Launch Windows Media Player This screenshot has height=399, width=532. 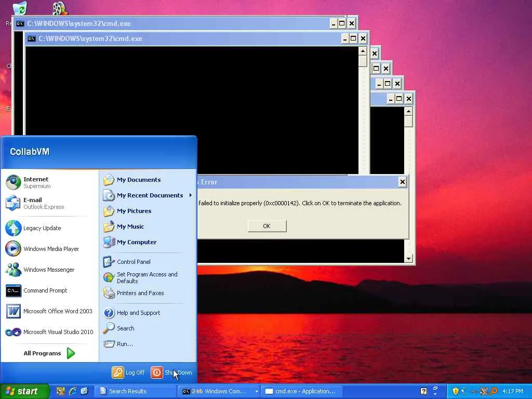(x=50, y=249)
